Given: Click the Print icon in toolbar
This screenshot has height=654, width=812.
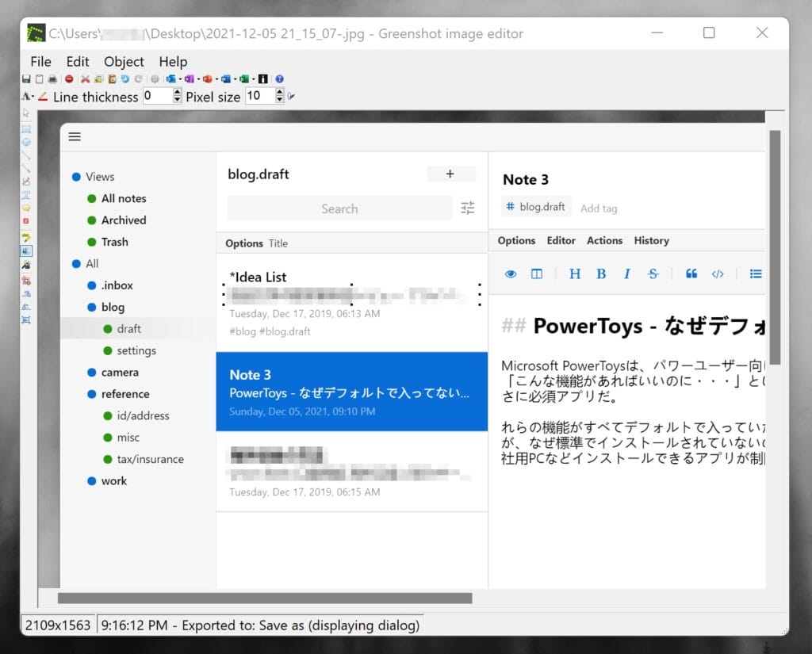Looking at the screenshot, I should coord(52,78).
